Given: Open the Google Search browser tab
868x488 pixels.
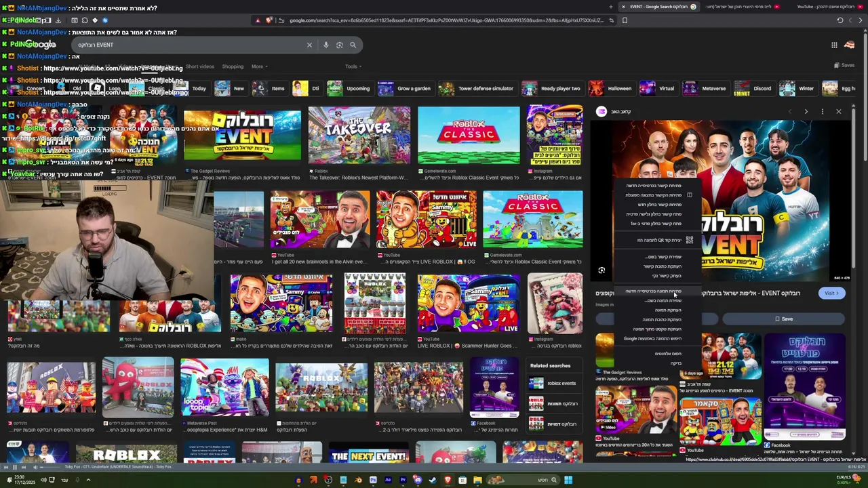Looking at the screenshot, I should click(658, 7).
